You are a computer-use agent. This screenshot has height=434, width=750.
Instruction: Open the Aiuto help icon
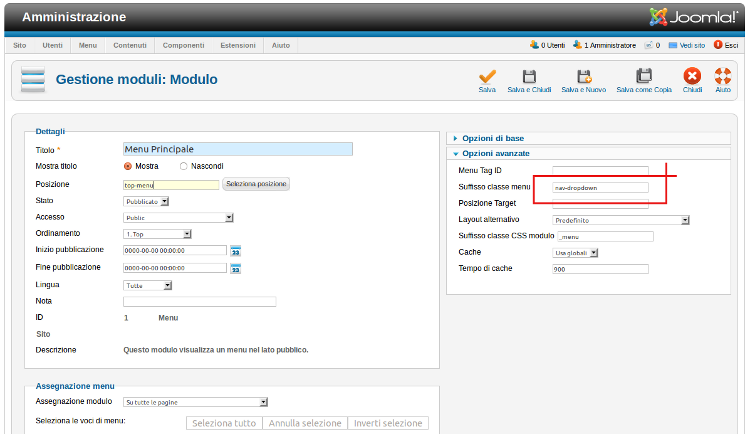click(723, 77)
